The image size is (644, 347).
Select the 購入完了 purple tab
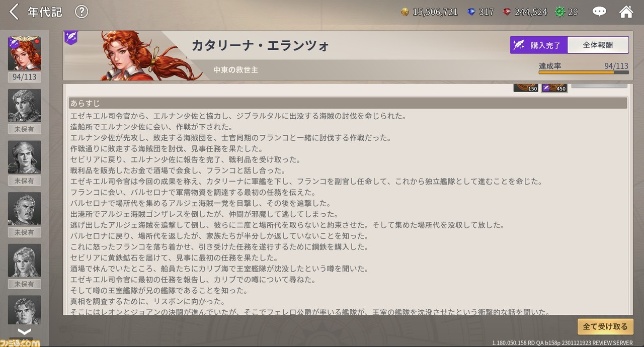(x=539, y=45)
